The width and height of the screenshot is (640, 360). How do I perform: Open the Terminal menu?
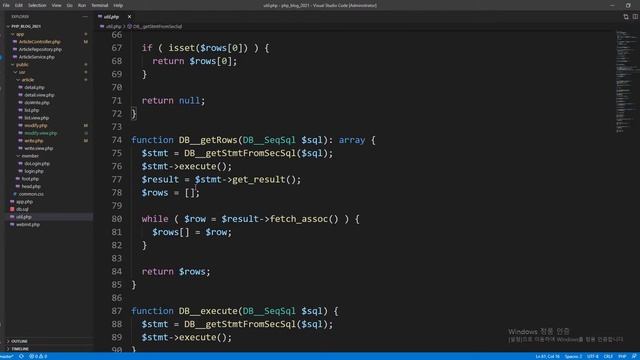pos(100,5)
